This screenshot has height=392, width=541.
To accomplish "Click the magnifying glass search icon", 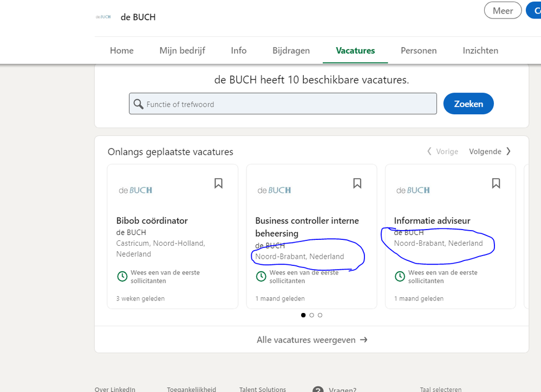I will [139, 104].
